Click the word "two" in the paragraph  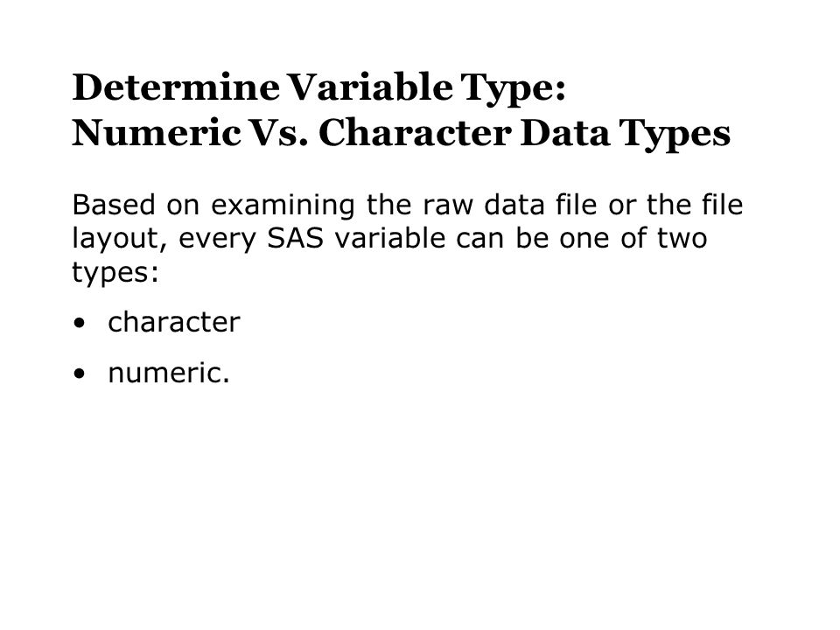[x=682, y=240]
